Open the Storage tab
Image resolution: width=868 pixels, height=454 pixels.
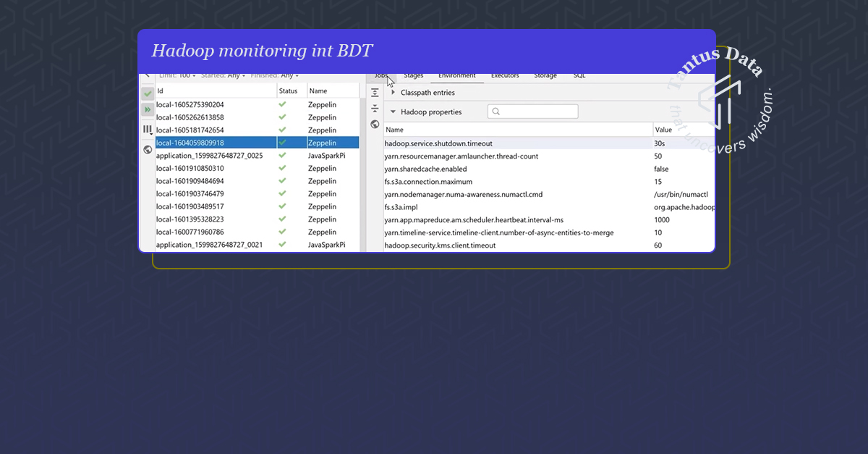(x=545, y=75)
